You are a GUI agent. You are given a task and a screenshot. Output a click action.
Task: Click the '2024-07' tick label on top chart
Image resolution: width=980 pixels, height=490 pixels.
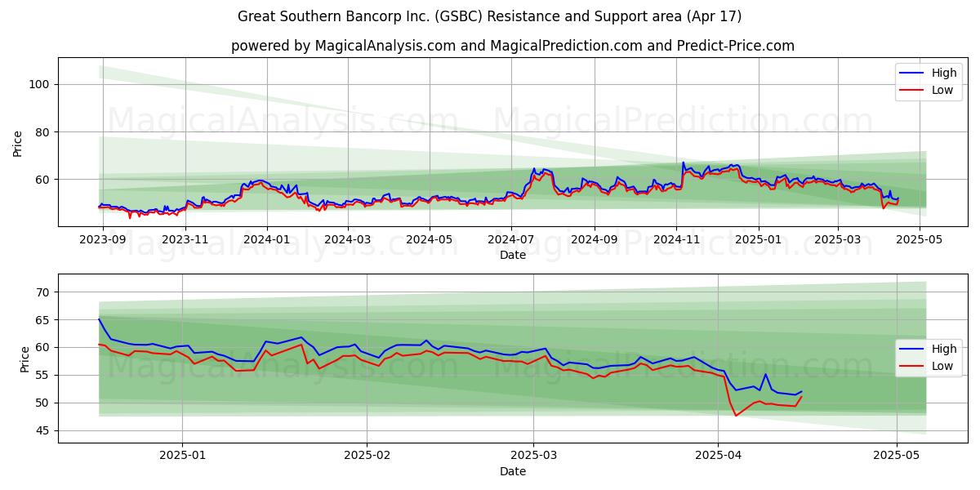(511, 239)
